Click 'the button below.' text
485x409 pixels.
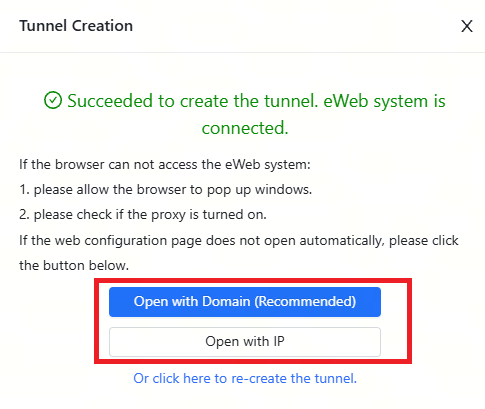pyautogui.click(x=74, y=266)
